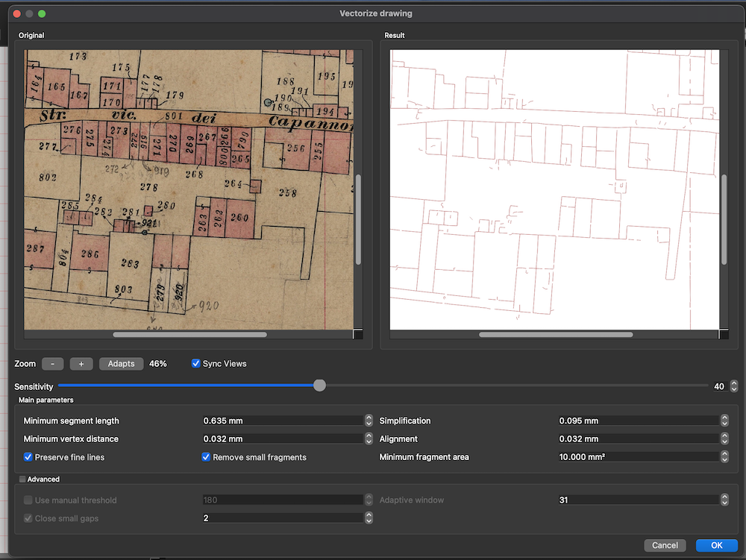Click the Close small gaps stepper
746x560 pixels.
[x=369, y=518]
